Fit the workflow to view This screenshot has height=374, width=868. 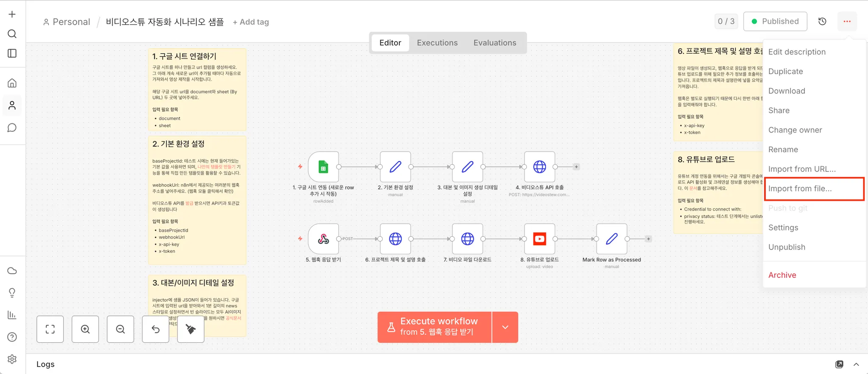coord(50,329)
